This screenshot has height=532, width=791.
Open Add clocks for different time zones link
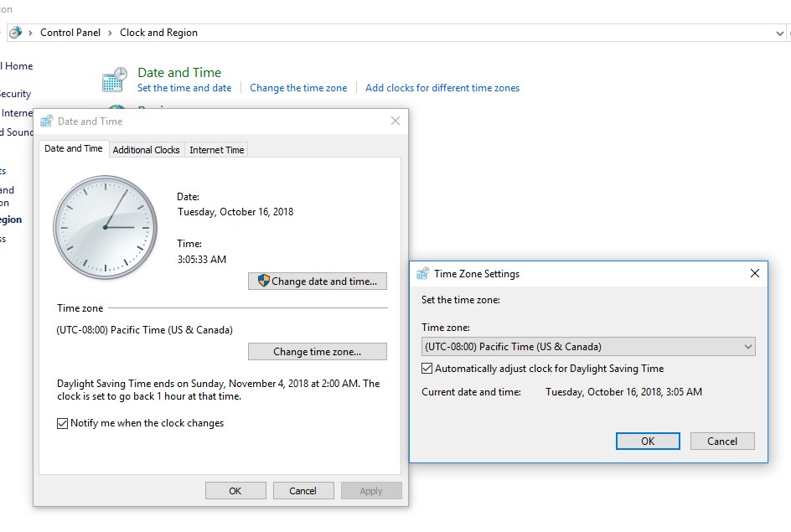coord(442,88)
